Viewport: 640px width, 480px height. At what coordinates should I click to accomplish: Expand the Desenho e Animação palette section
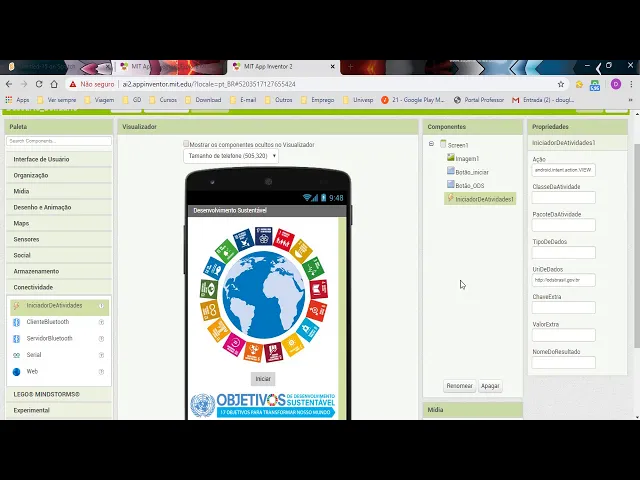[59, 207]
